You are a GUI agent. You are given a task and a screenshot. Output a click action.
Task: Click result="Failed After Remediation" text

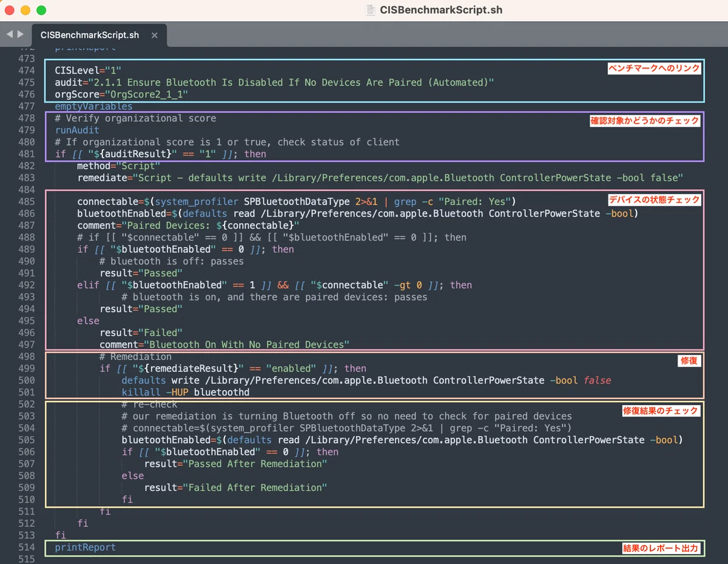[235, 488]
